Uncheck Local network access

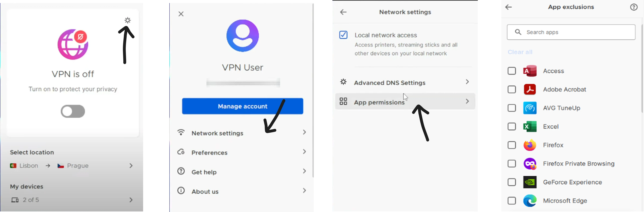(343, 35)
